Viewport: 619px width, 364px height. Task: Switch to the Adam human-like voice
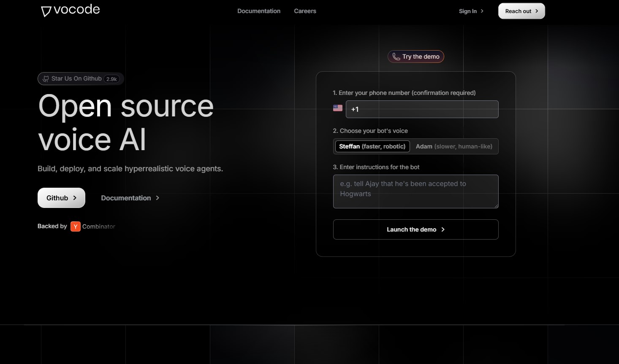(x=454, y=146)
